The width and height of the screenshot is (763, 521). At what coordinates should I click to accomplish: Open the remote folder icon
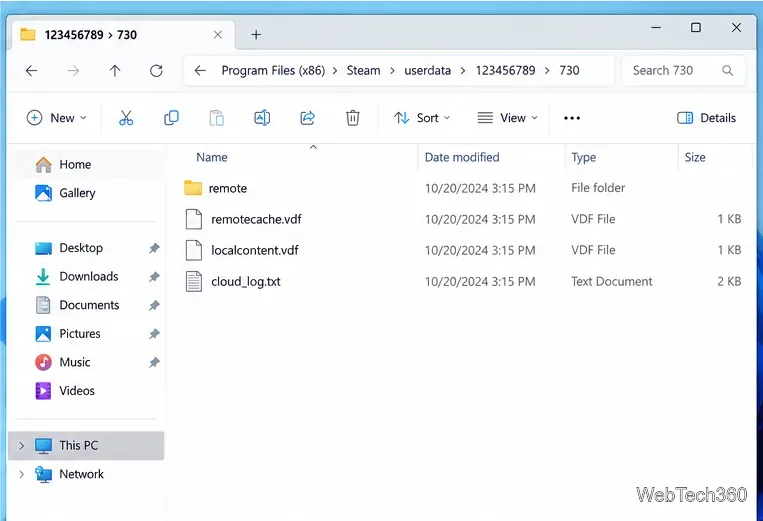(193, 188)
